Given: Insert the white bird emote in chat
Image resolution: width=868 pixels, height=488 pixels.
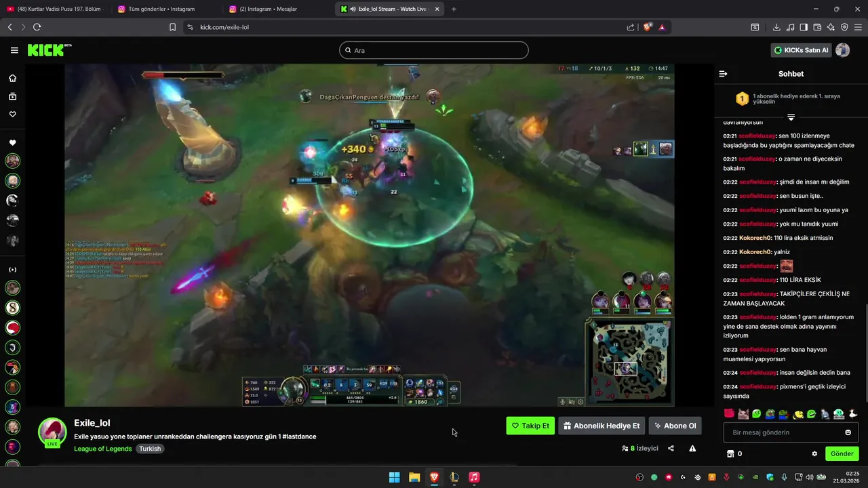Looking at the screenshot, I should [x=852, y=413].
